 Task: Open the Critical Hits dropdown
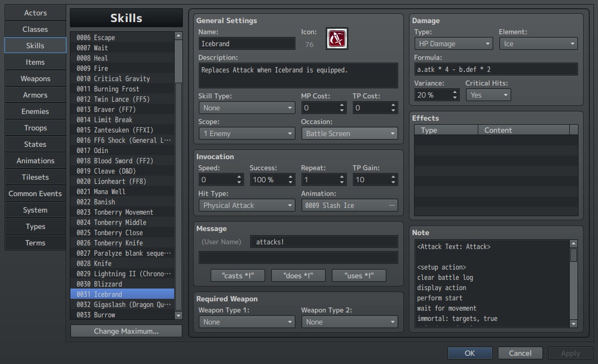click(x=488, y=95)
